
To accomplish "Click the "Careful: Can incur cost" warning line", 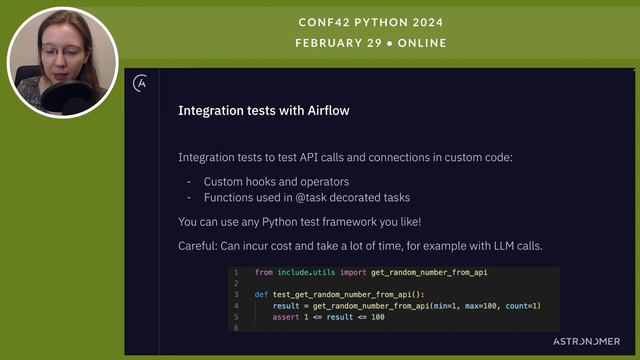I will pyautogui.click(x=360, y=246).
